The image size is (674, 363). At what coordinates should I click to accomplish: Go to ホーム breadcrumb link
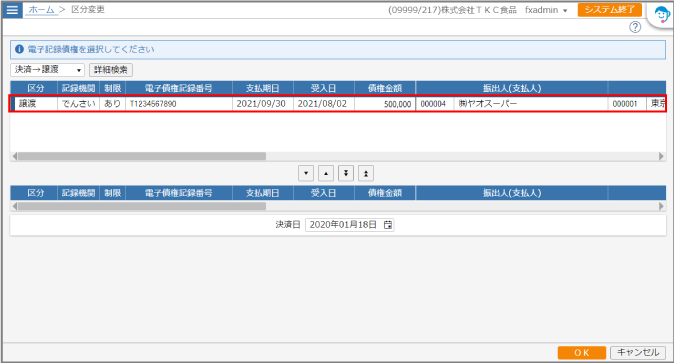(41, 9)
